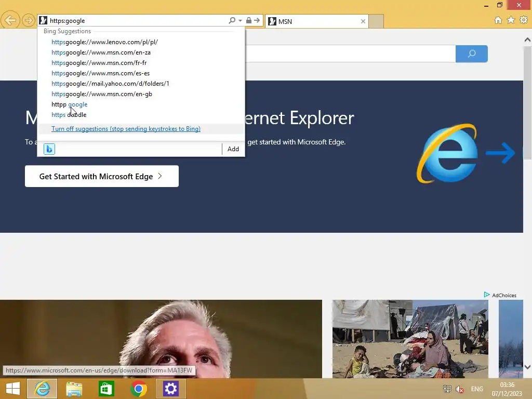Click Turn off suggestions link

point(126,129)
